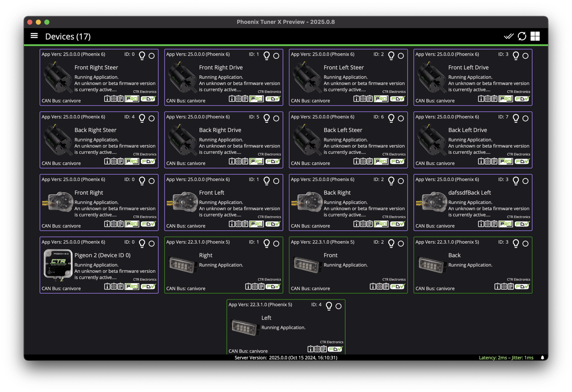The image size is (572, 392).
Task: Open gear config icon on Pigeon 2 card
Action: 114,286
